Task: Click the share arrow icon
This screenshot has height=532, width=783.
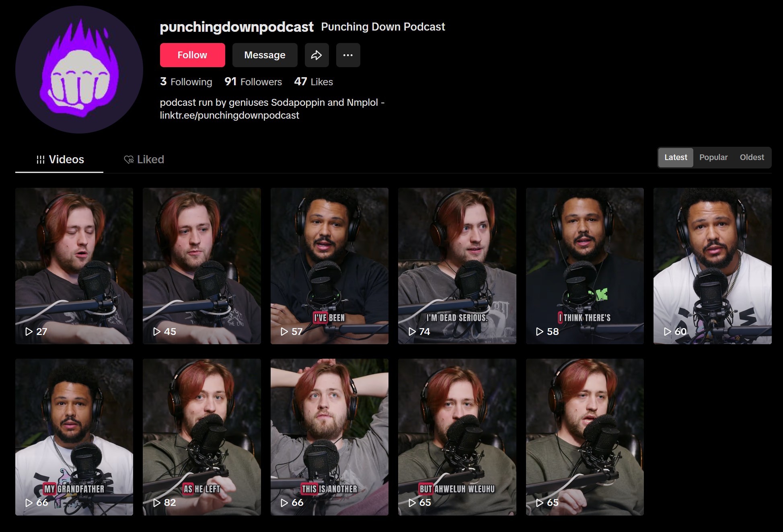Action: pos(316,55)
